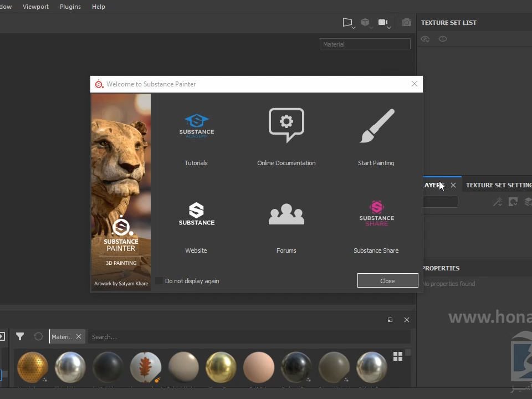Open the Material channel dropdown in viewport

(365, 44)
